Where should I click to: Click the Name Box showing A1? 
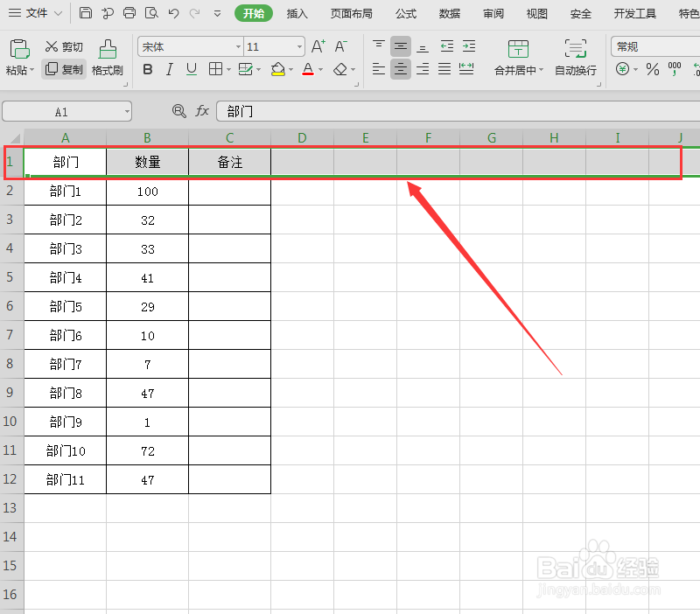point(61,111)
